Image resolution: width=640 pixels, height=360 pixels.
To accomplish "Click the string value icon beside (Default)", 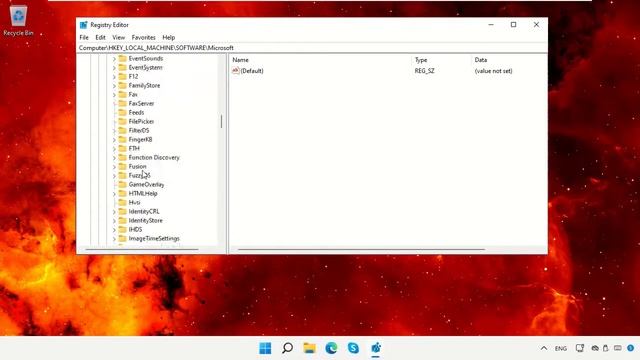I will pos(236,71).
